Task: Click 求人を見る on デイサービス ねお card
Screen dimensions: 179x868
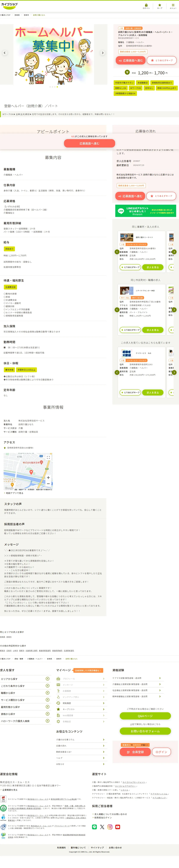Action: pyautogui.click(x=153, y=392)
